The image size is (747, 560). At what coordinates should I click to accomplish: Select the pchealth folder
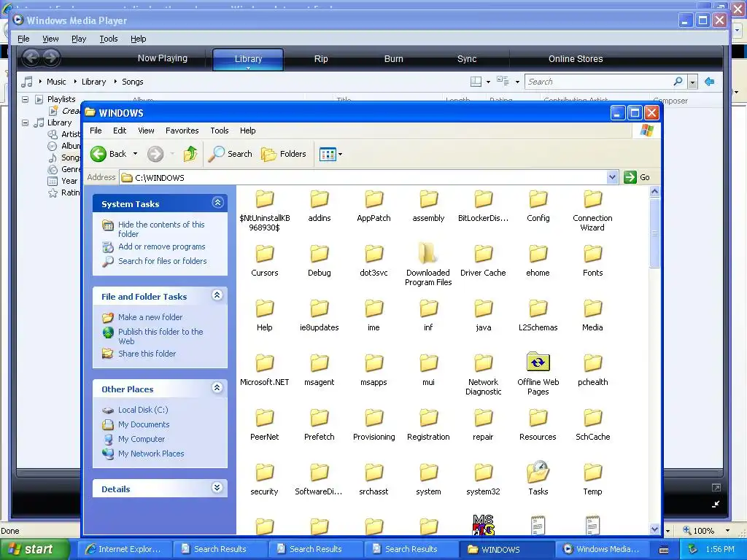coord(592,370)
